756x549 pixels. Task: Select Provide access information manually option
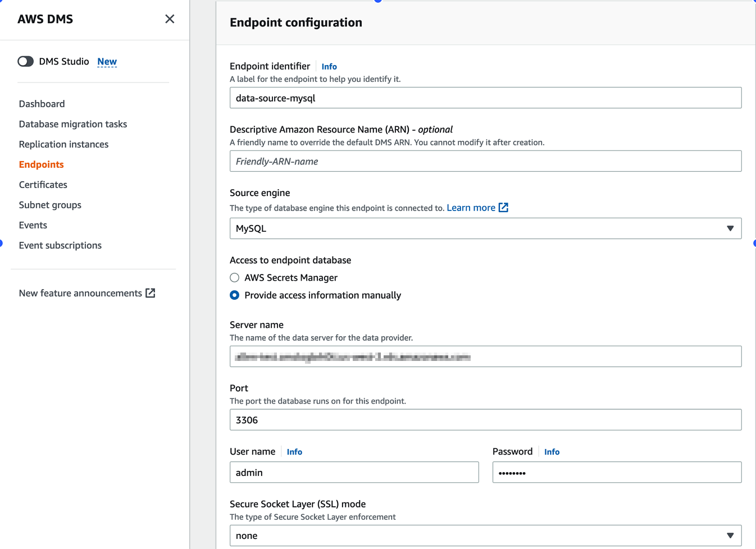[x=235, y=295]
